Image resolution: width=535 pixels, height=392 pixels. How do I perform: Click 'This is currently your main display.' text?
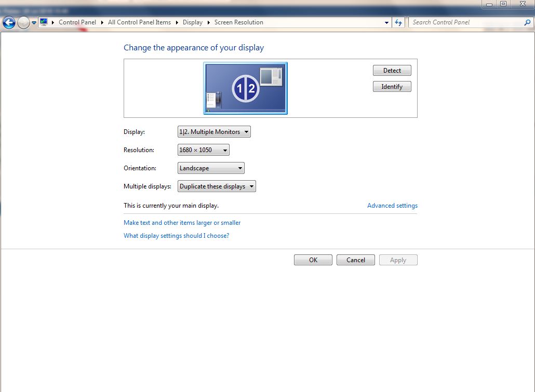click(171, 206)
